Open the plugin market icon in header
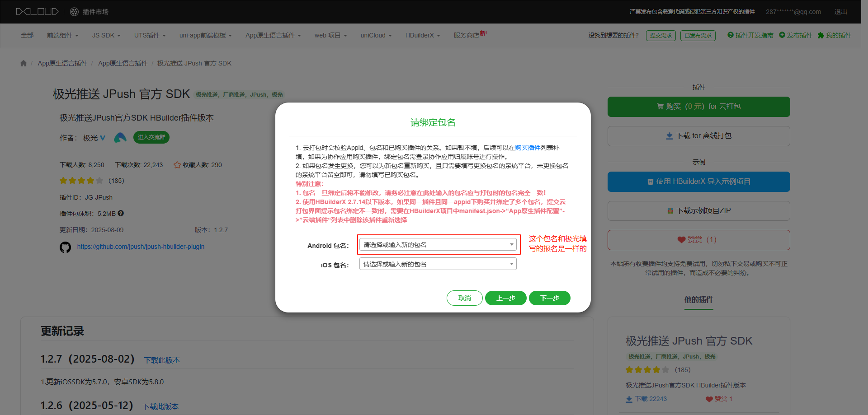 click(74, 12)
